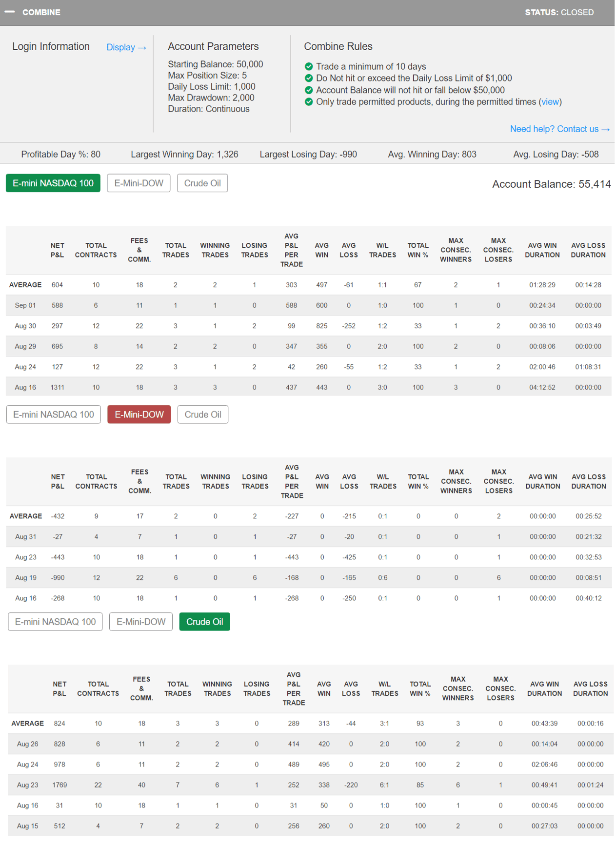The image size is (616, 846).
Task: Click AVERAGE row label in NASDAQ table
Action: pyautogui.click(x=25, y=285)
